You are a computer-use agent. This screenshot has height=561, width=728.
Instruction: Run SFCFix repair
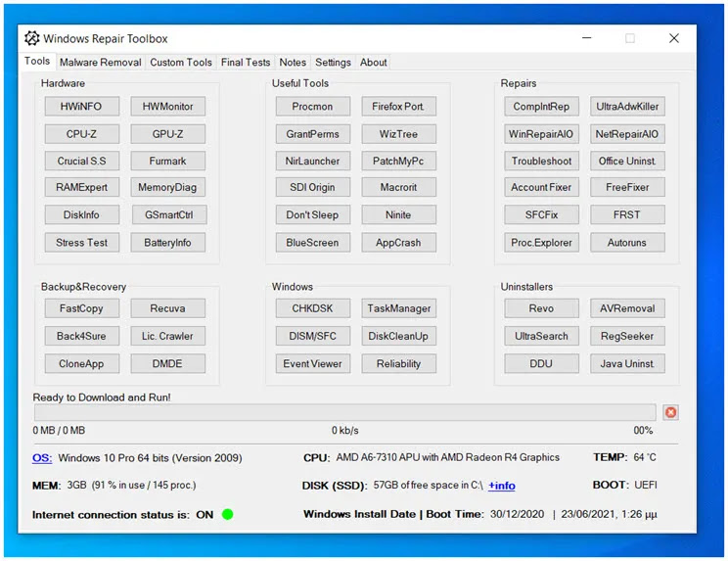coord(541,215)
